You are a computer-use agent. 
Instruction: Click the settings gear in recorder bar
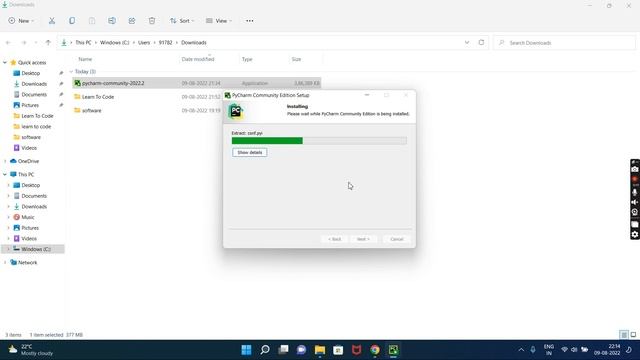635,234
